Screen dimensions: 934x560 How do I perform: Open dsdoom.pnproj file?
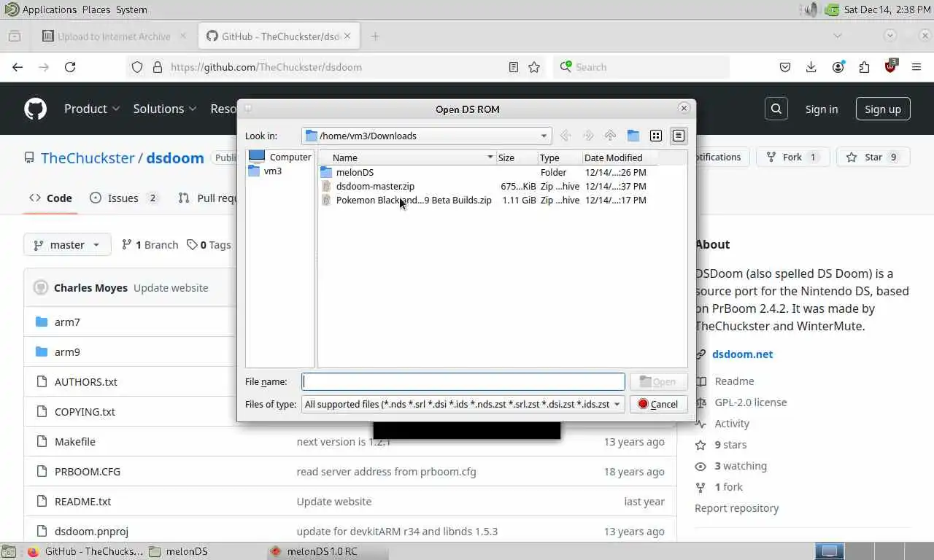(91, 531)
